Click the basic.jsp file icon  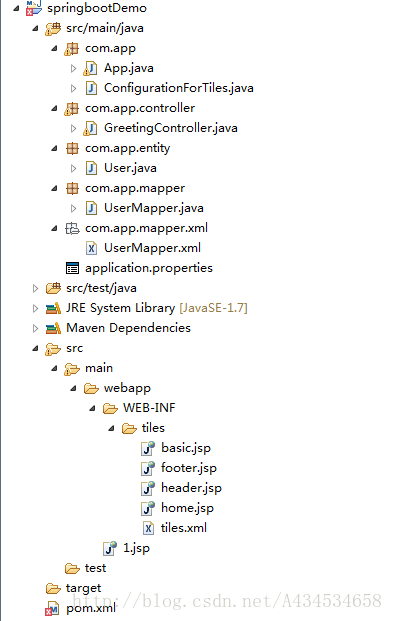[148, 448]
